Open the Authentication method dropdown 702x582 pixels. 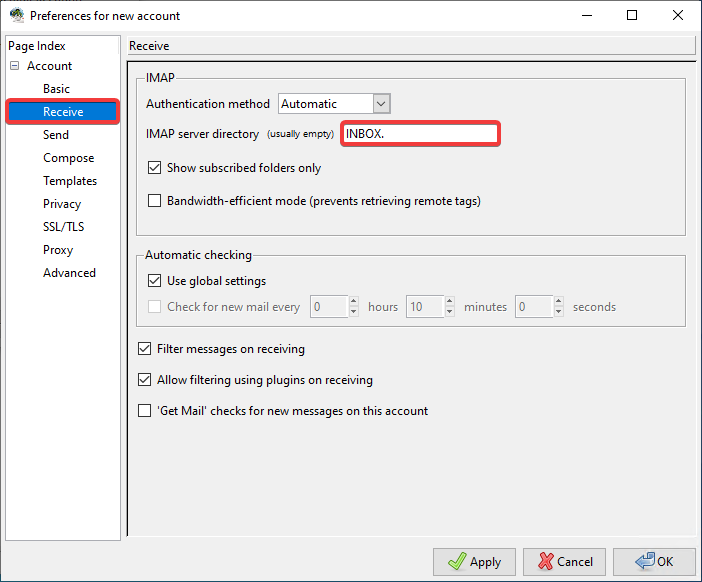coord(334,104)
